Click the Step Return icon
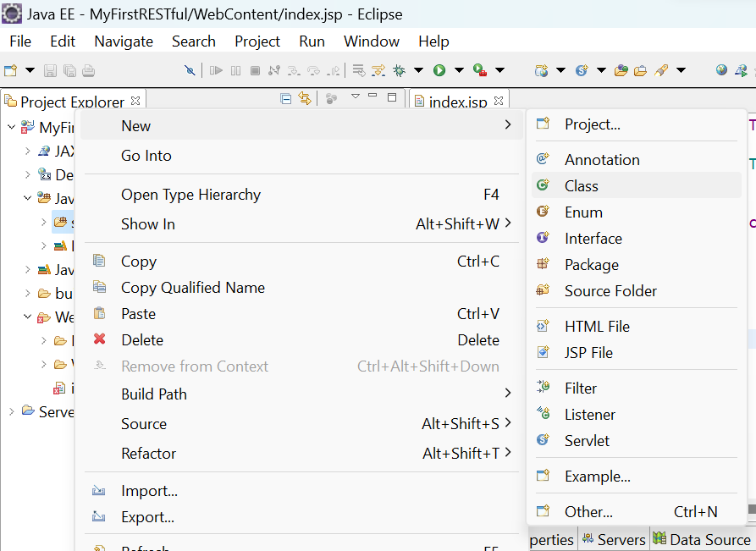 click(x=334, y=71)
